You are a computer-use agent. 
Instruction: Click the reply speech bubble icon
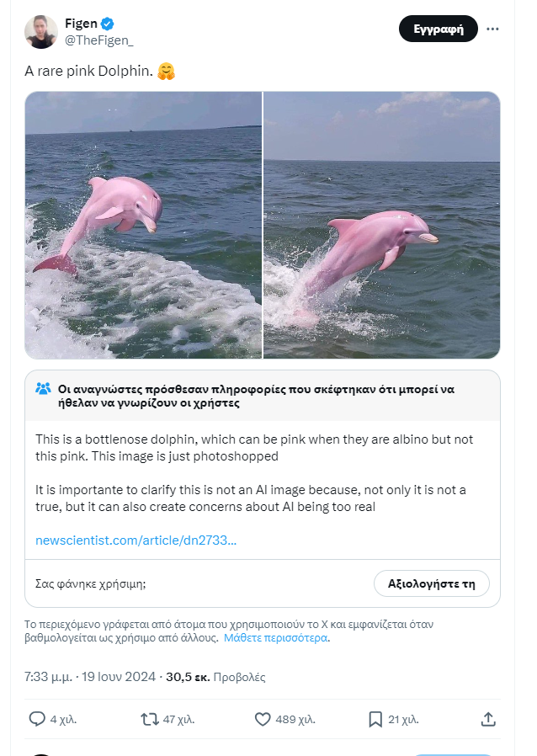(37, 719)
